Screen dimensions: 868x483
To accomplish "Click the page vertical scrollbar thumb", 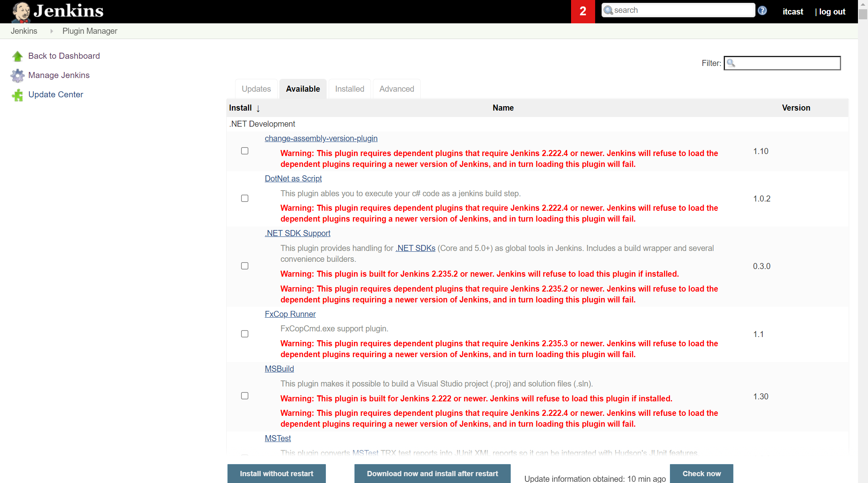I will [863, 14].
